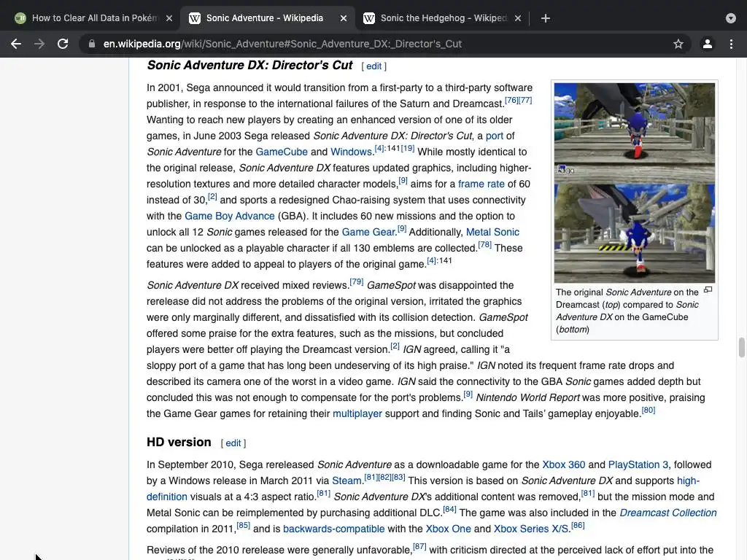Screen dimensions: 747x560
Task: Enlarge the image via the caption expand icon
Action: (708, 290)
